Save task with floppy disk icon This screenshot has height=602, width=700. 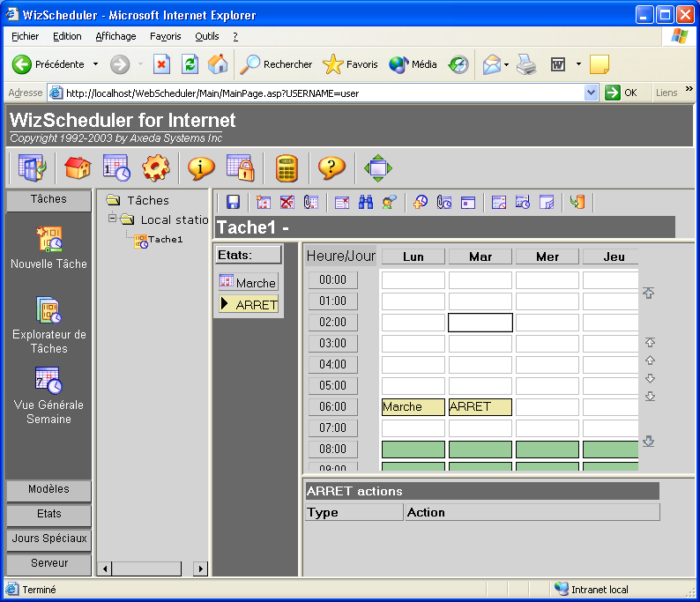[233, 202]
